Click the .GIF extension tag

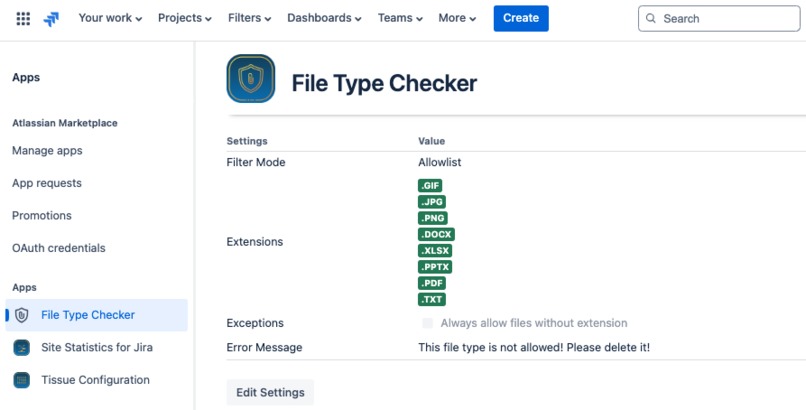(430, 185)
